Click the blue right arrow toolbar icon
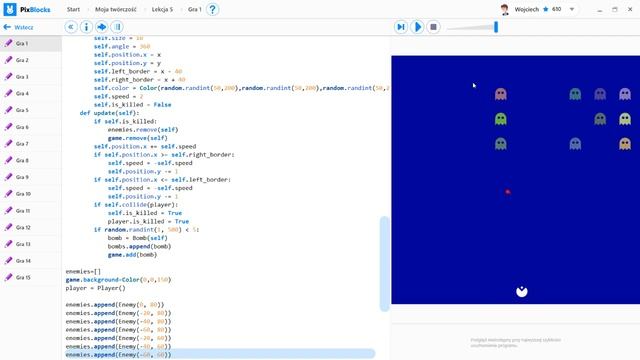This screenshot has height=360, width=640. pos(102,27)
